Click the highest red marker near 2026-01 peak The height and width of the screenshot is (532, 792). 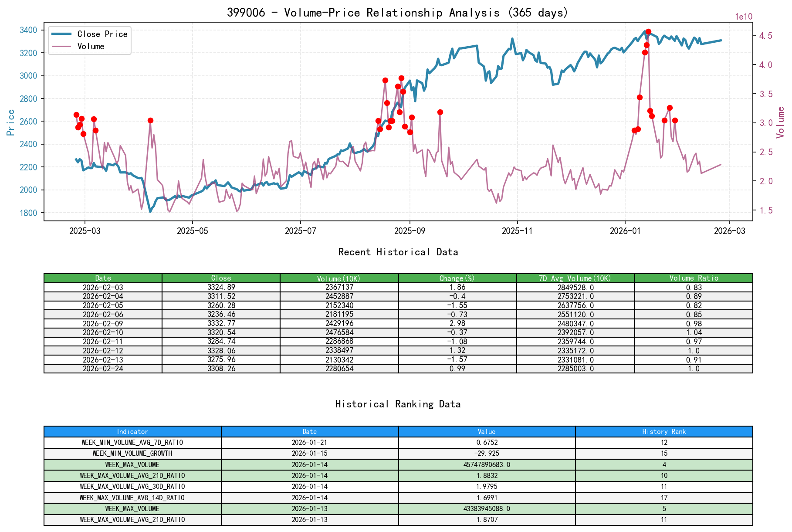pyautogui.click(x=649, y=31)
